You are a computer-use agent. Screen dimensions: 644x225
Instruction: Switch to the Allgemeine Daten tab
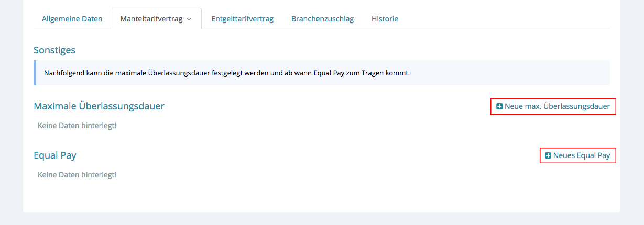72,19
